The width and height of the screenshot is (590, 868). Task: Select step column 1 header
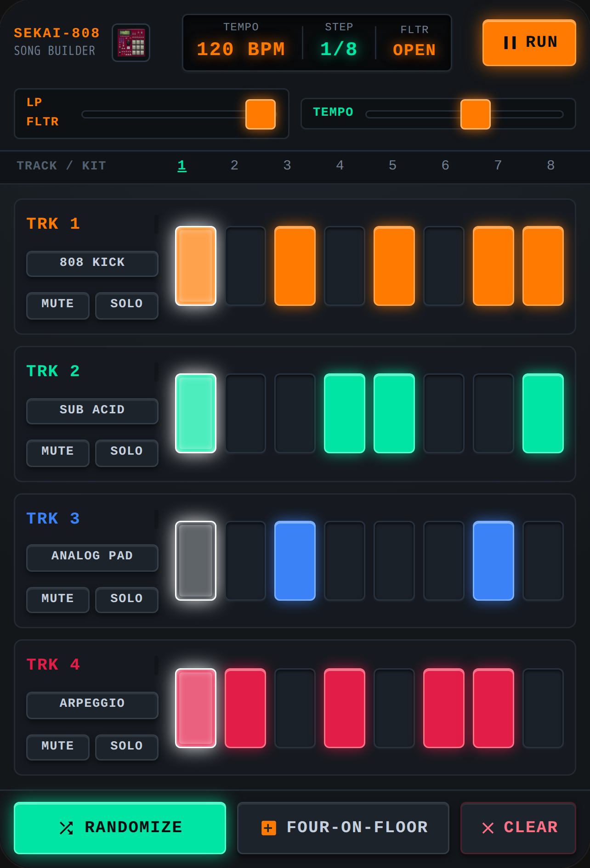(182, 165)
